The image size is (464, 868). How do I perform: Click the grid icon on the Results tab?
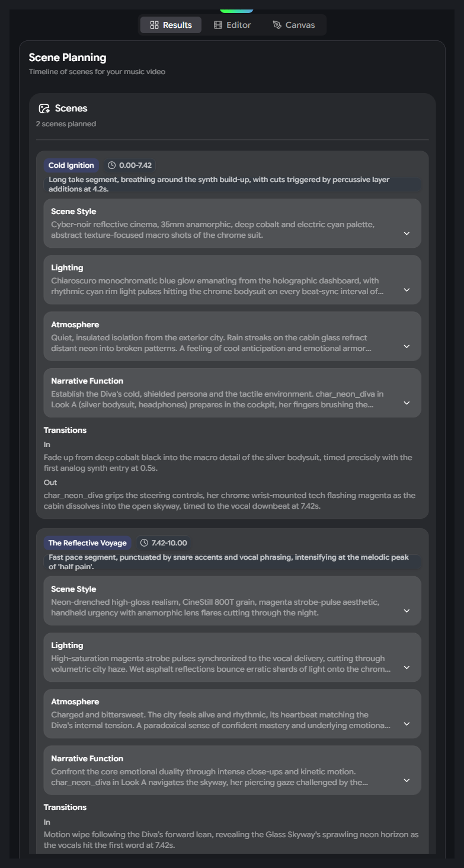(154, 25)
